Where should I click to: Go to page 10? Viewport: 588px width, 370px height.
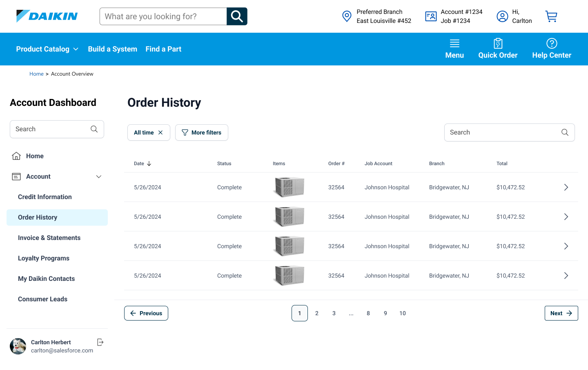[403, 313]
